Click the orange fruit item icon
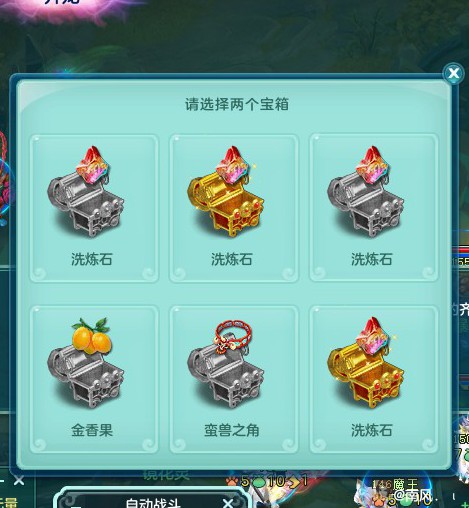This screenshot has width=469, height=508. coord(91,335)
